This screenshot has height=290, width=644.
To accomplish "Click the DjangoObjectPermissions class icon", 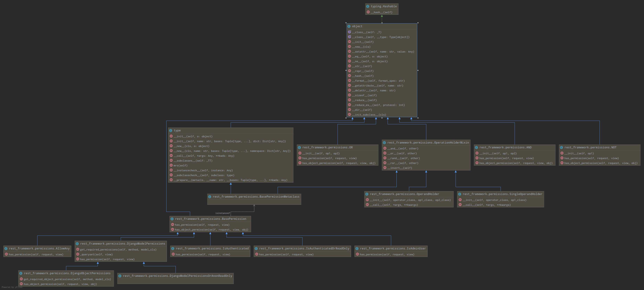I will coord(21,273).
